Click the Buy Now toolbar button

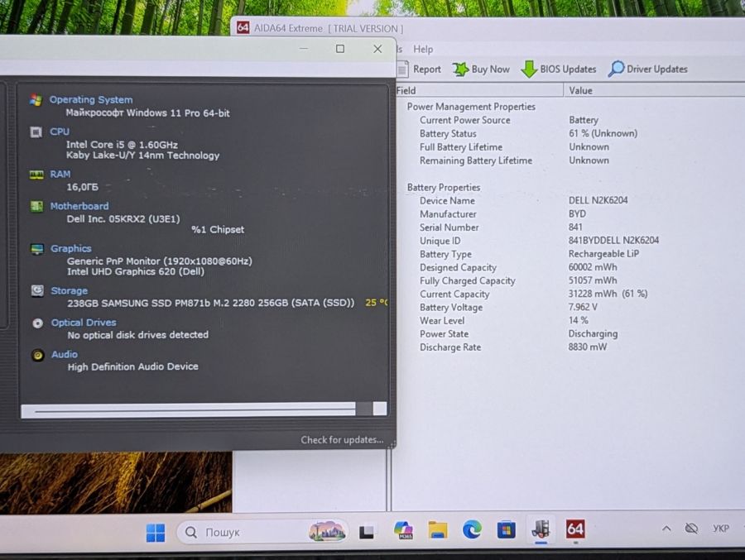(481, 69)
